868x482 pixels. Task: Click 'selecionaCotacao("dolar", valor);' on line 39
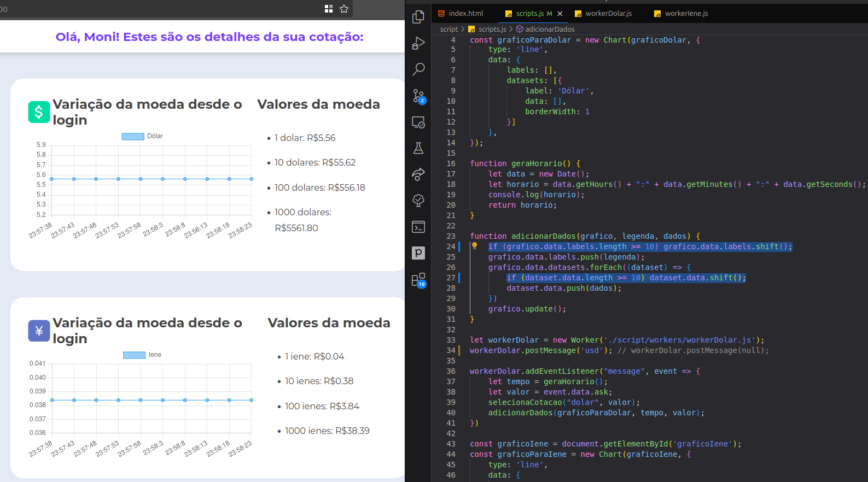[x=564, y=402]
